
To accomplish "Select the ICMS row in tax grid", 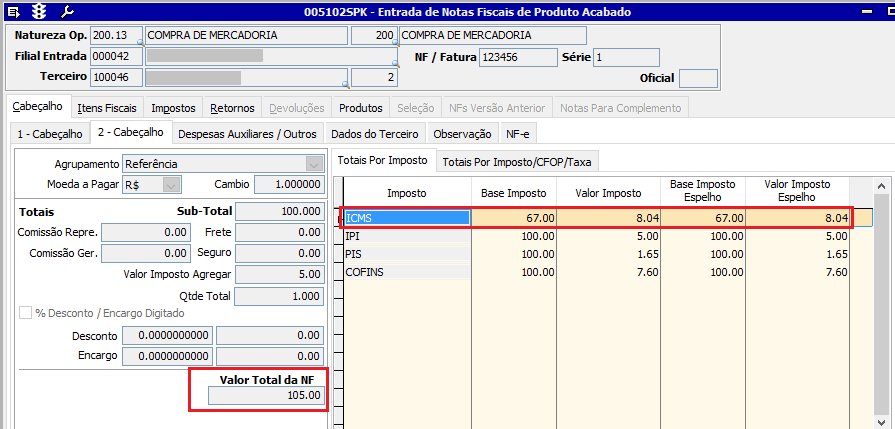I will tap(597, 217).
